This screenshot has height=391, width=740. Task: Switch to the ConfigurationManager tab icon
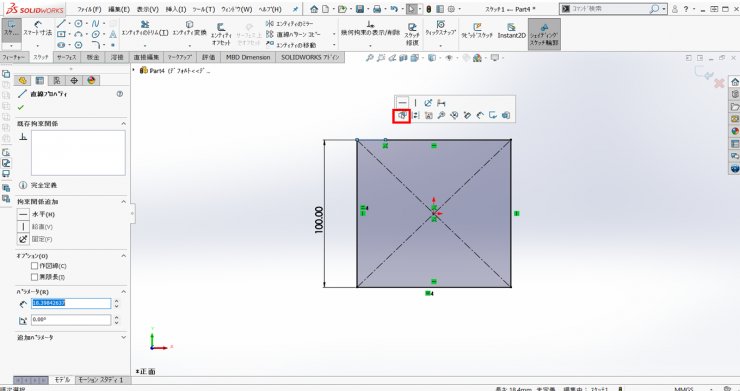57,80
